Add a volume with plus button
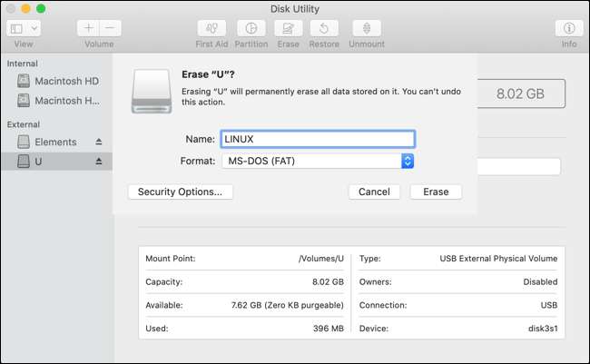This screenshot has height=364, width=590. (x=88, y=28)
